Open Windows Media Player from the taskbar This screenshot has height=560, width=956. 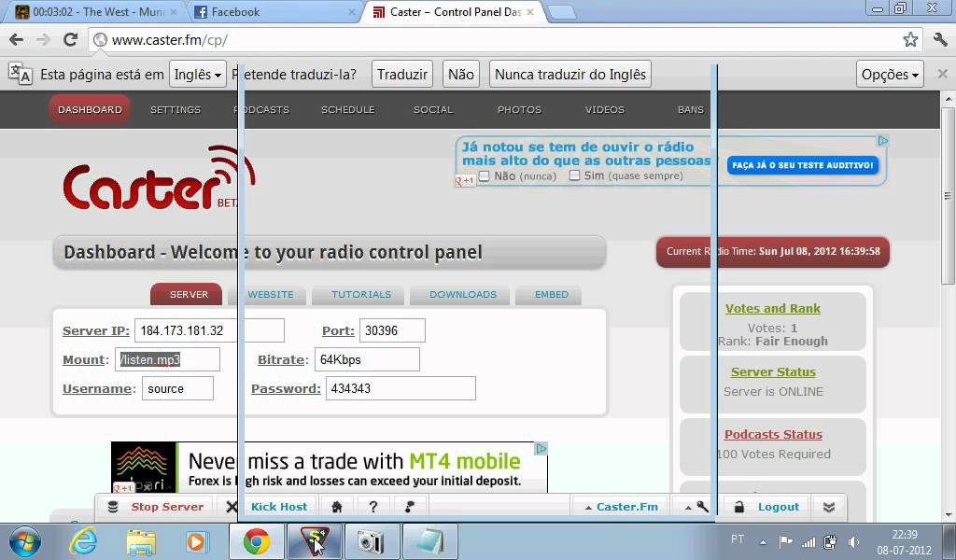pyautogui.click(x=196, y=541)
